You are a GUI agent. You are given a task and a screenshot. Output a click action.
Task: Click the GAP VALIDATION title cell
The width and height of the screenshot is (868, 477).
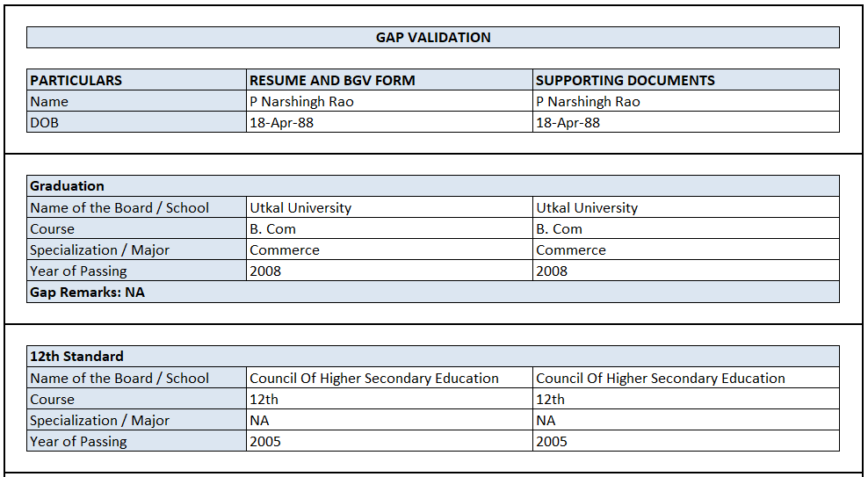[433, 38]
